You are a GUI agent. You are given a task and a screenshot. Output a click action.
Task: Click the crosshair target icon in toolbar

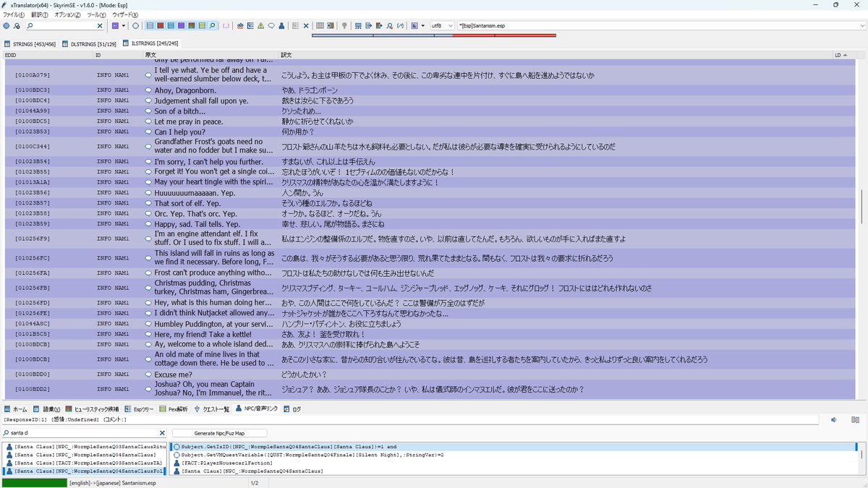click(135, 25)
